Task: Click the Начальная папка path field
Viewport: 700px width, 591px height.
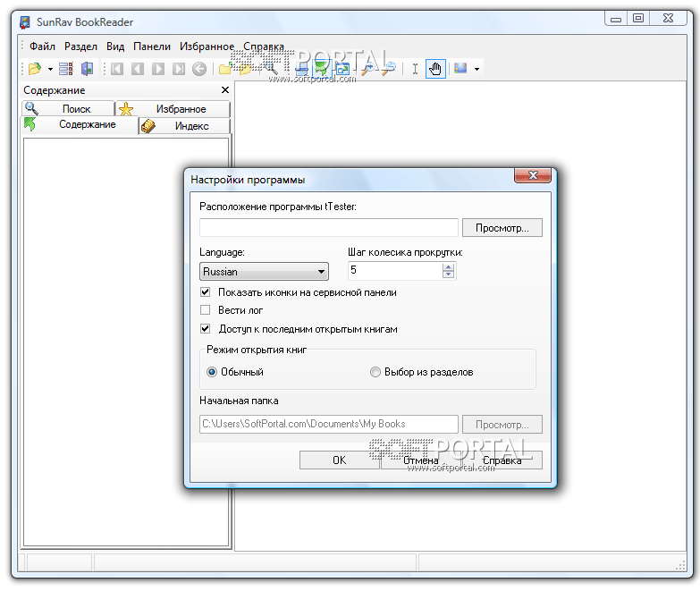Action: [329, 424]
